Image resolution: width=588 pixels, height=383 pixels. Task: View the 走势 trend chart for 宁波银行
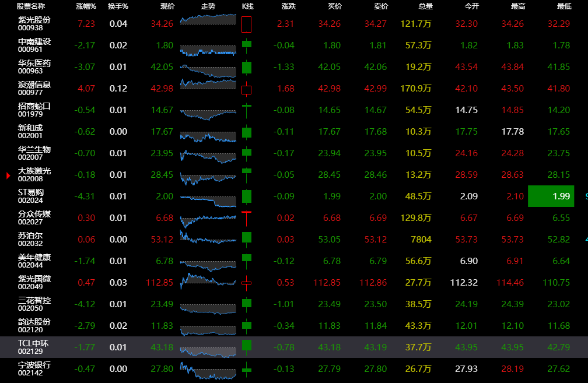pyautogui.click(x=208, y=371)
